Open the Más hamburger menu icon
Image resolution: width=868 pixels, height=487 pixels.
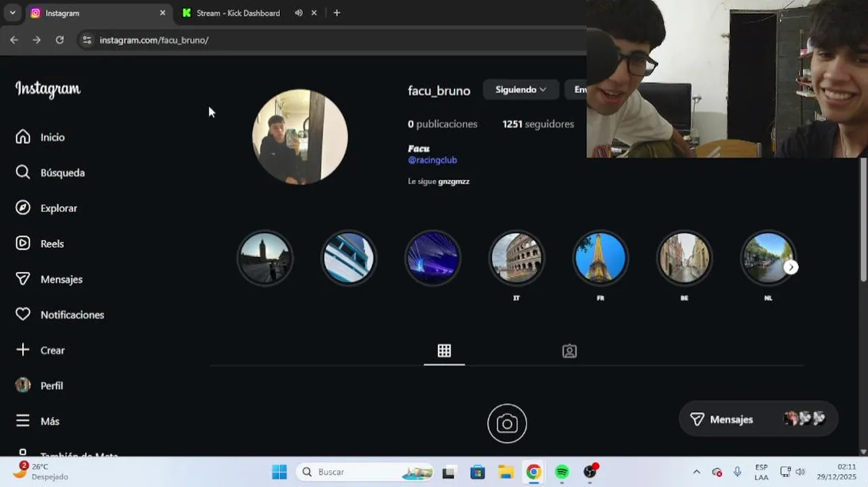click(23, 421)
